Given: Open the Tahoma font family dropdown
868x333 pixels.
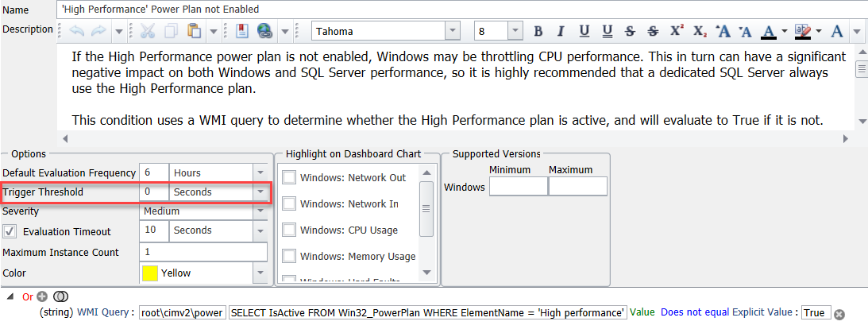Looking at the screenshot, I should pyautogui.click(x=453, y=32).
